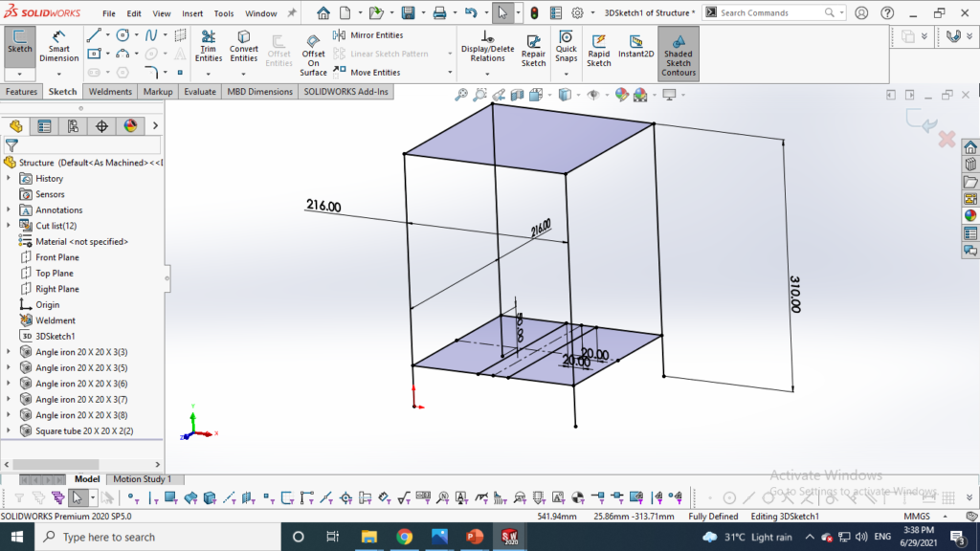
Task: Click Mirror Entities
Action: [x=368, y=35]
